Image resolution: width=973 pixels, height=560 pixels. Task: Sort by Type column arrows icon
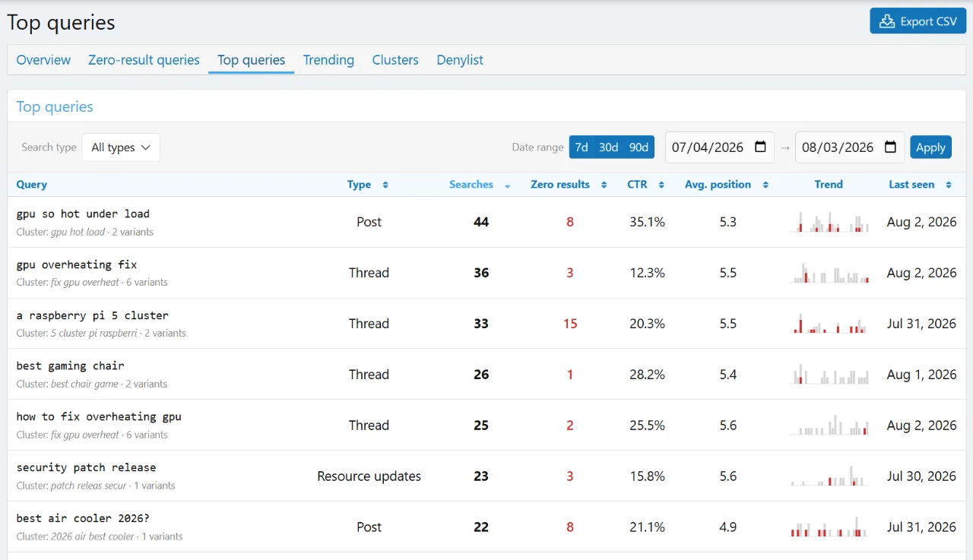[385, 185]
